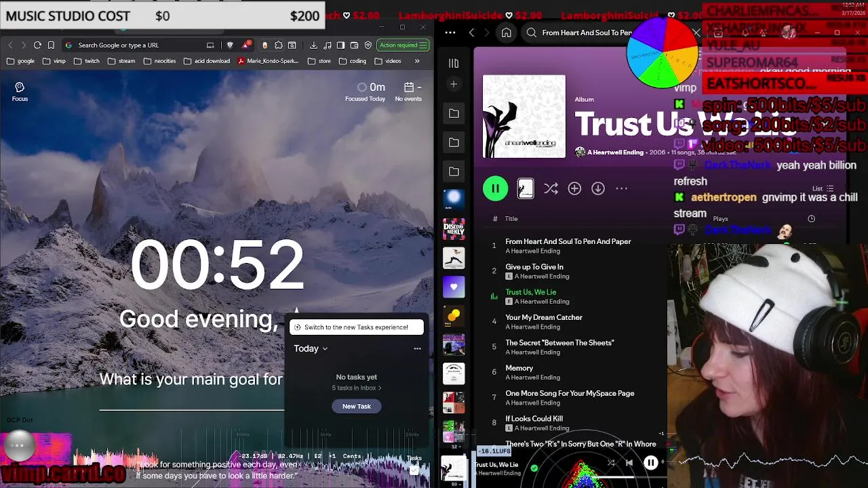Image resolution: width=868 pixels, height=488 pixels.
Task: Go to Spotify Home
Action: click(x=506, y=33)
